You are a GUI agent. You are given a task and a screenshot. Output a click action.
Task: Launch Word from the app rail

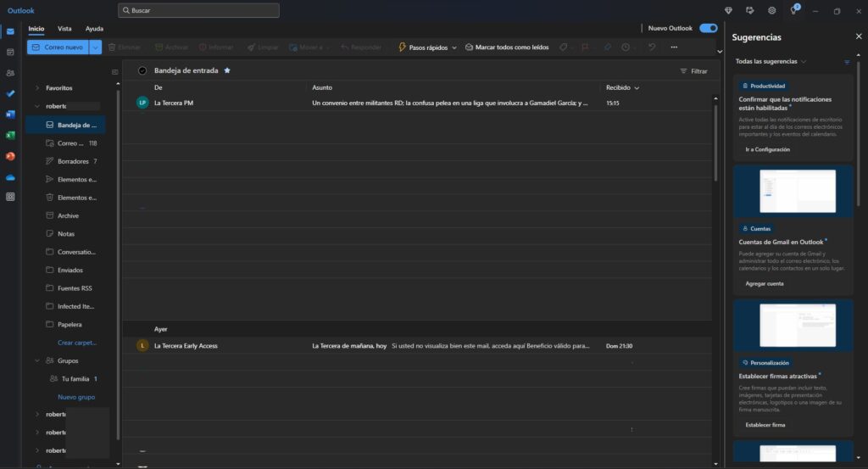[10, 114]
